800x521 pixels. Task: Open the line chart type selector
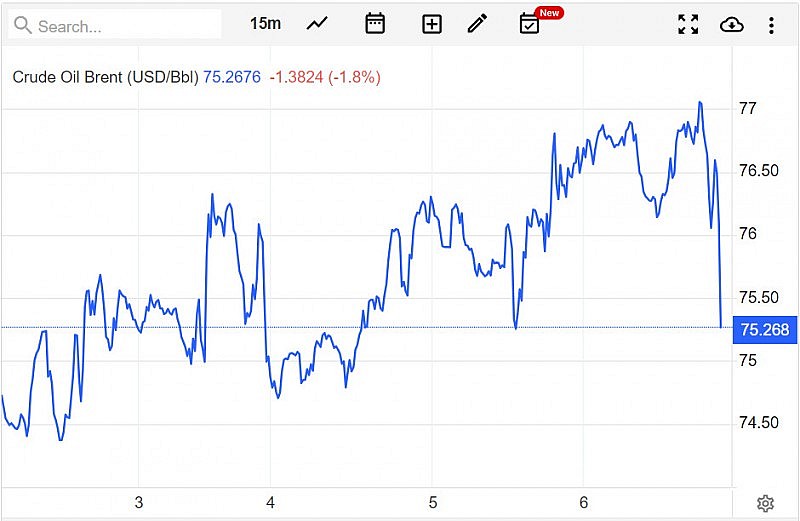pos(317,24)
